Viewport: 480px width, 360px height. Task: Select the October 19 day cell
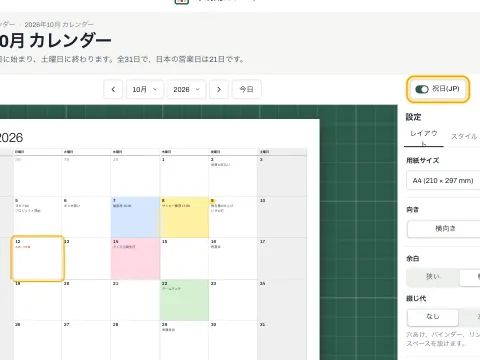click(38, 300)
